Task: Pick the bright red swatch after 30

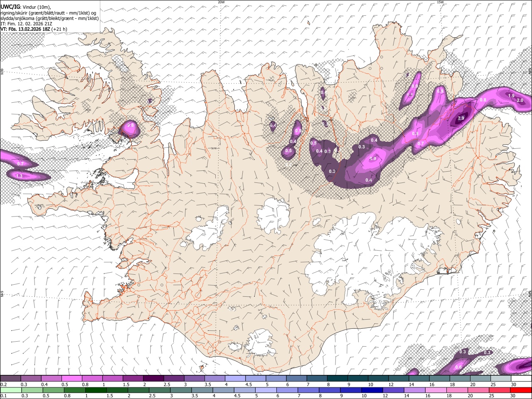Action: point(521,390)
